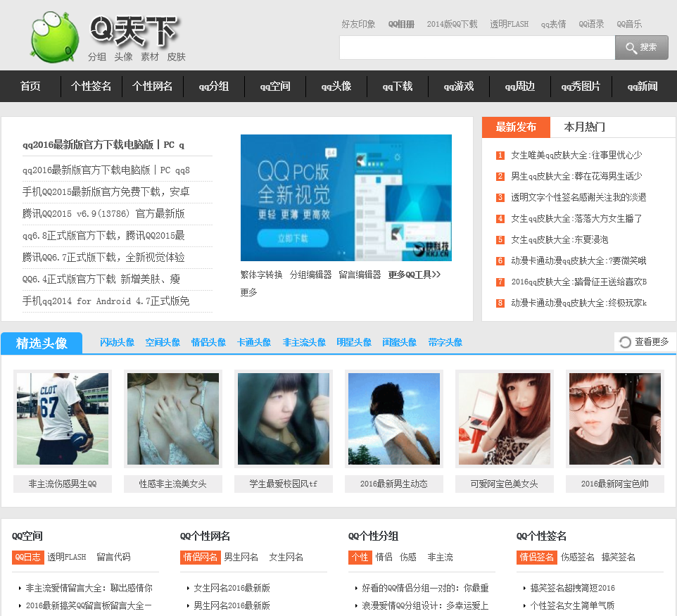Select 情侣签名 tag under QQ个性签名
677x616 pixels.
point(537,558)
